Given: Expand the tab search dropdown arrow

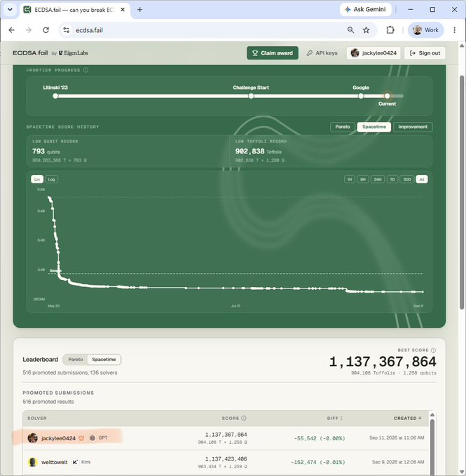Looking at the screenshot, I should point(10,10).
